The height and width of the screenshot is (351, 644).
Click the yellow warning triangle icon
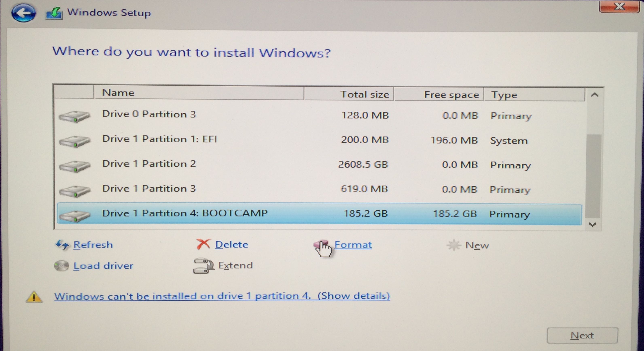(x=34, y=297)
